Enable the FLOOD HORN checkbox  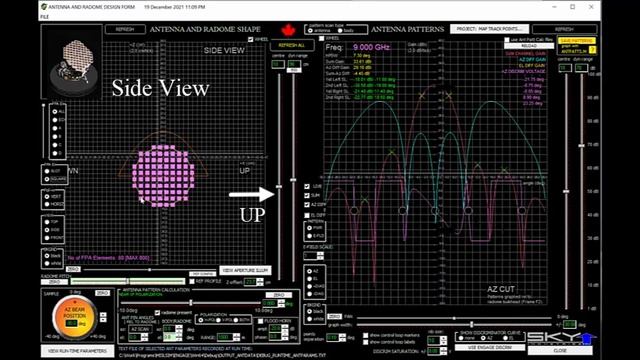click(260, 321)
